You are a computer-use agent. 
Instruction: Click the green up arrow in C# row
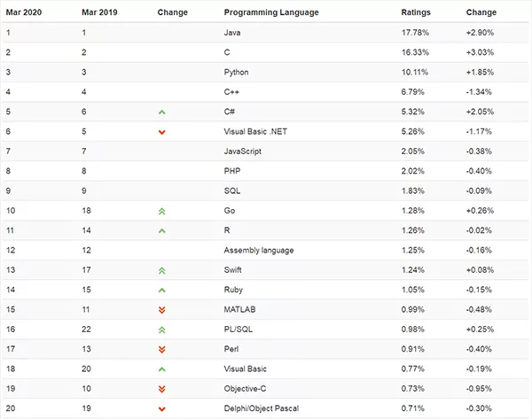point(162,113)
